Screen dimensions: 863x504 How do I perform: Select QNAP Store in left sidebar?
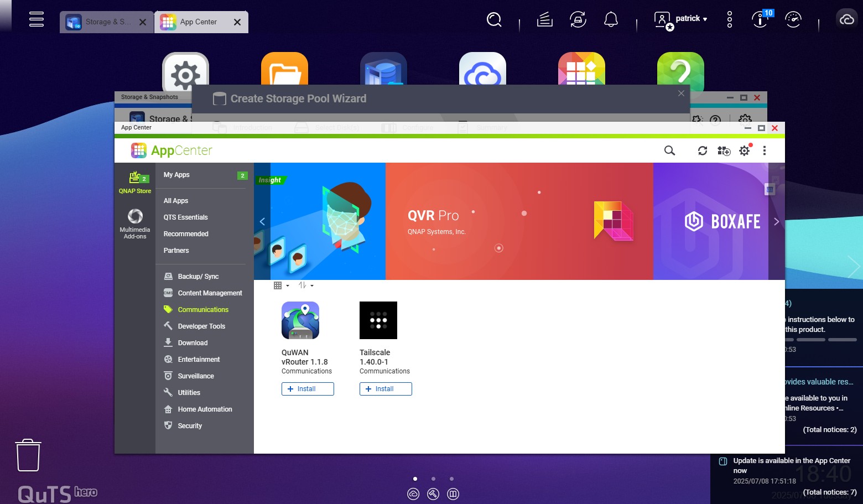[x=135, y=183]
